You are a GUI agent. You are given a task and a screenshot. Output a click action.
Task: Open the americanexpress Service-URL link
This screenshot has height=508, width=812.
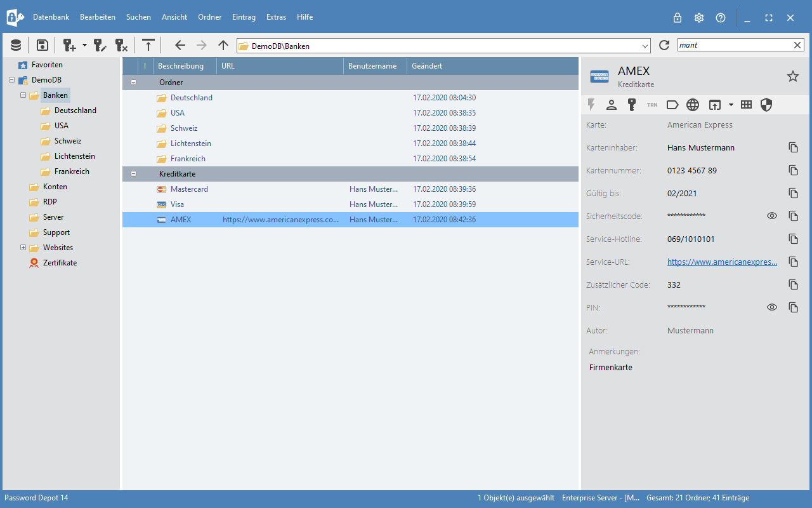pyautogui.click(x=722, y=262)
